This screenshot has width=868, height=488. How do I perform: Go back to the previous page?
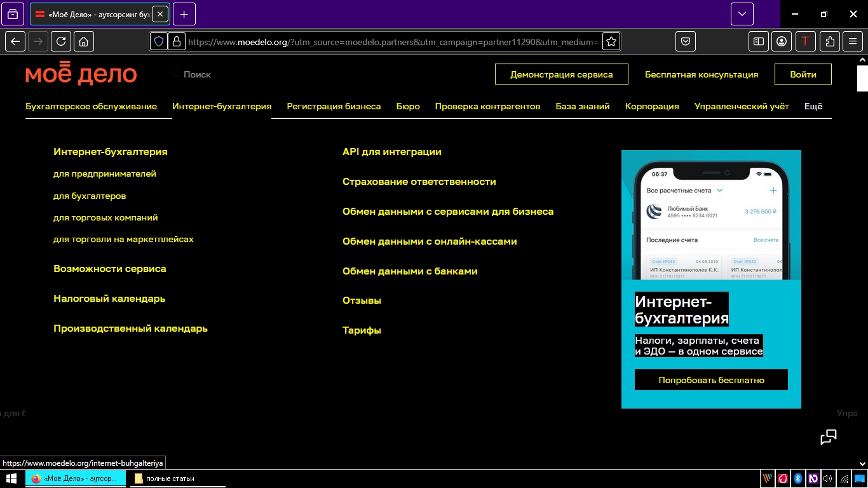coord(15,41)
